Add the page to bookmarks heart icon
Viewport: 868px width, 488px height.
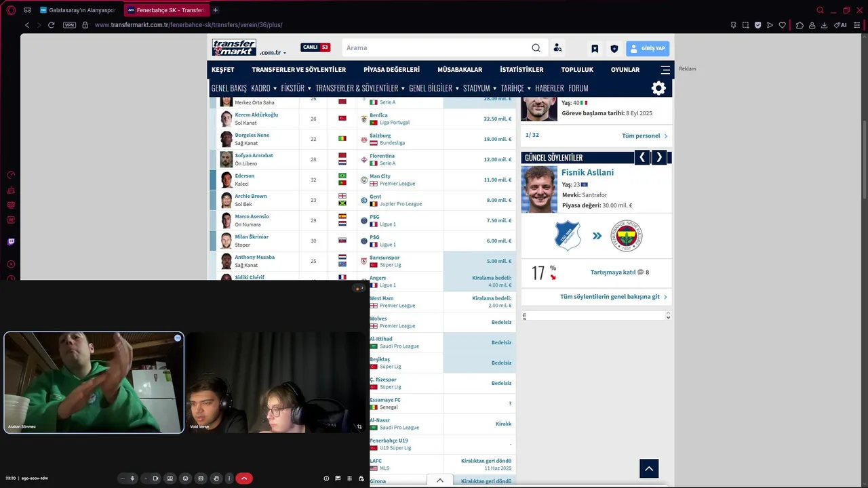pyautogui.click(x=782, y=25)
